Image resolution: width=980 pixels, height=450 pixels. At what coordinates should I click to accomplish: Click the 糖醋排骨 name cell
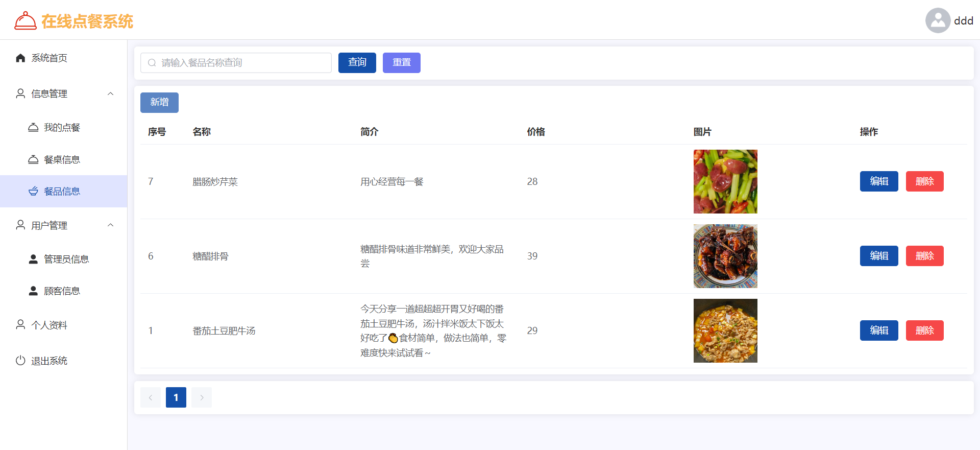(x=210, y=256)
